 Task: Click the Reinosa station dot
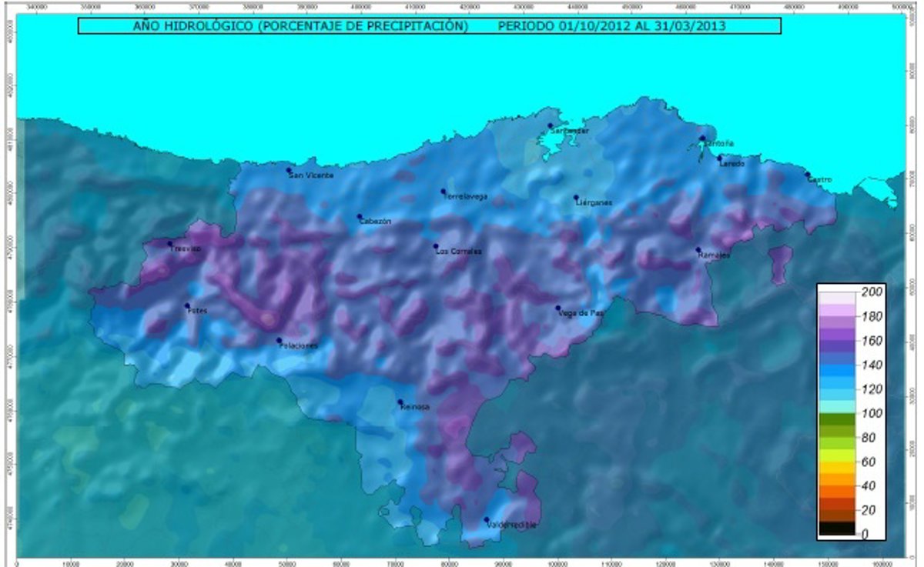tap(400, 402)
